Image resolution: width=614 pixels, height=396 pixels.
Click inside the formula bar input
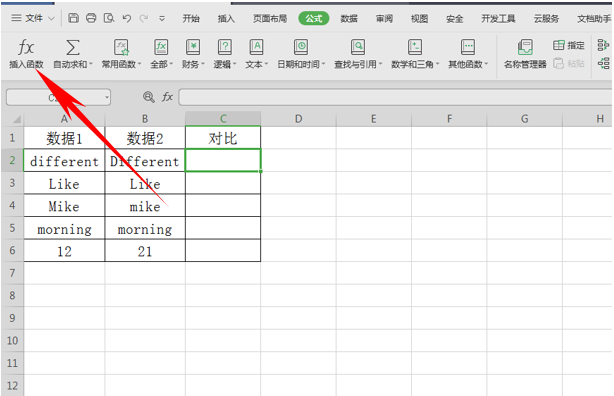395,97
